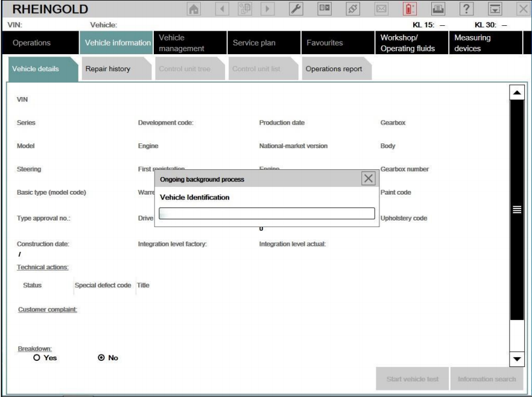Go to the home screen icon
The height and width of the screenshot is (397, 532).
[194, 9]
